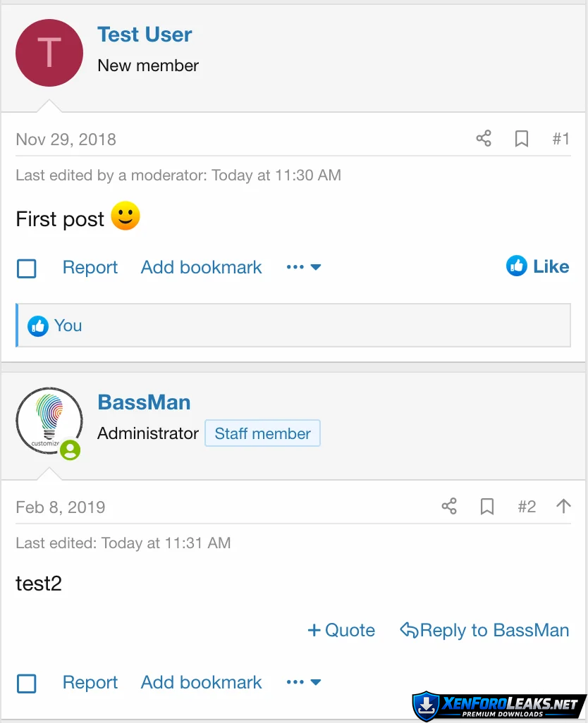The image size is (588, 723).
Task: Report the First post message
Action: [90, 268]
